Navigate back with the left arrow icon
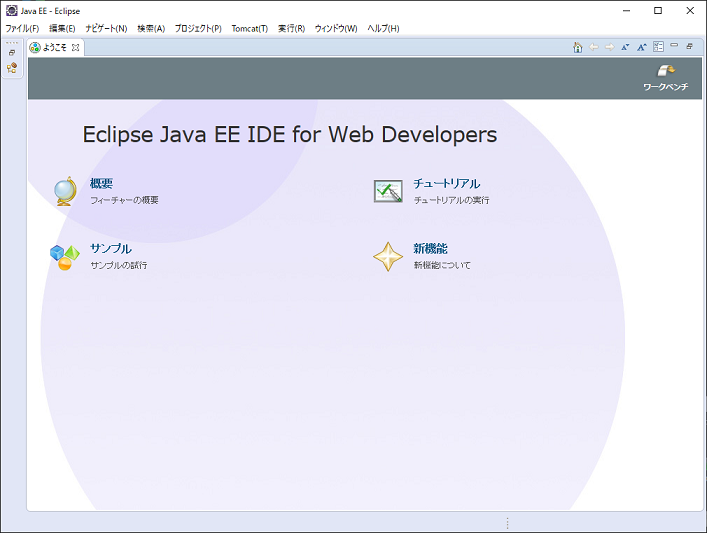Viewport: 707px width, 533px height. point(594,47)
